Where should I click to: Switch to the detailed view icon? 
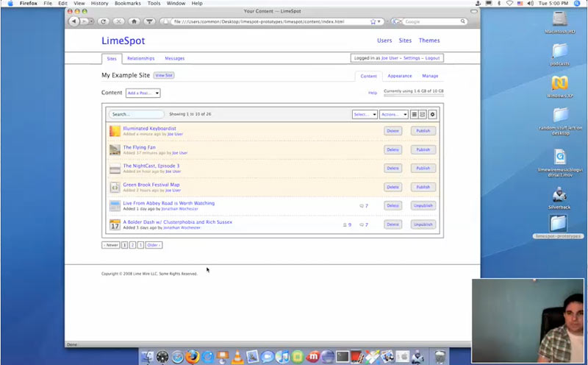click(x=423, y=114)
